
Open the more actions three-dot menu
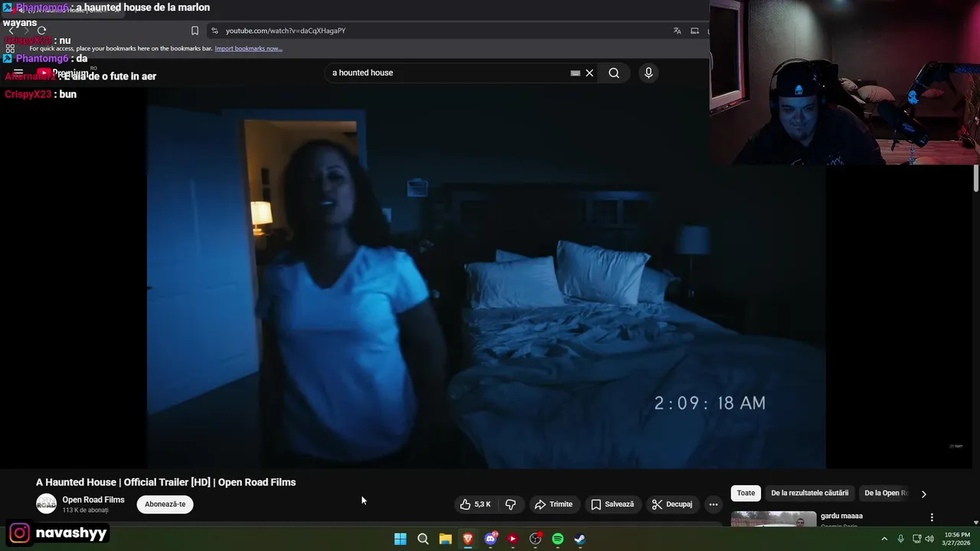(714, 504)
